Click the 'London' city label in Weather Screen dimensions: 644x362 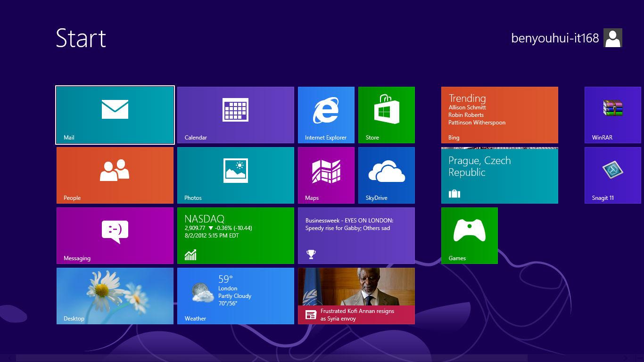tap(228, 288)
